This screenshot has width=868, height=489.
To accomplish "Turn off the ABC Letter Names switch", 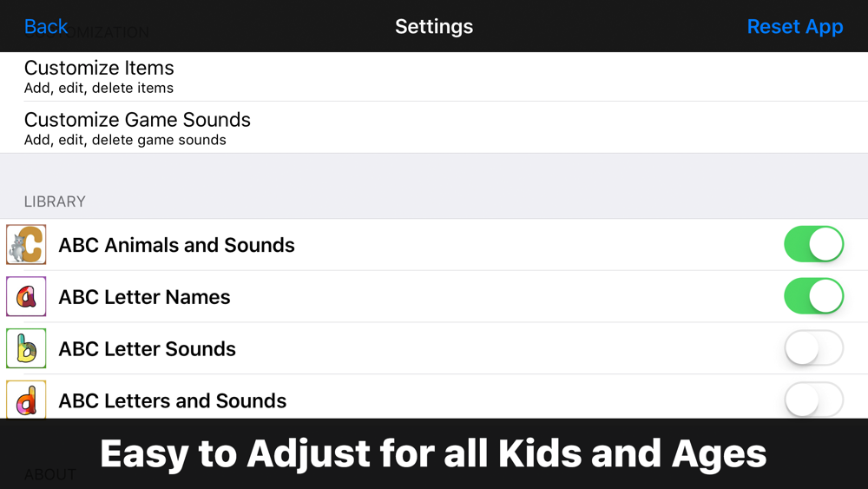I will [x=814, y=295].
